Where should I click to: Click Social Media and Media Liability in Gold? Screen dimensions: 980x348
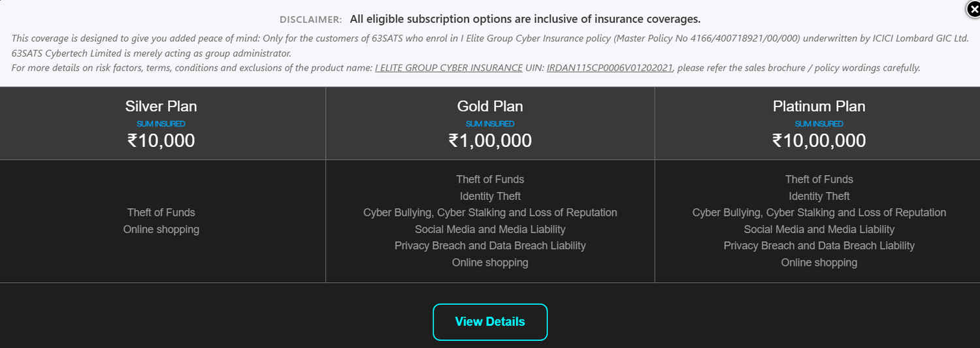490,230
